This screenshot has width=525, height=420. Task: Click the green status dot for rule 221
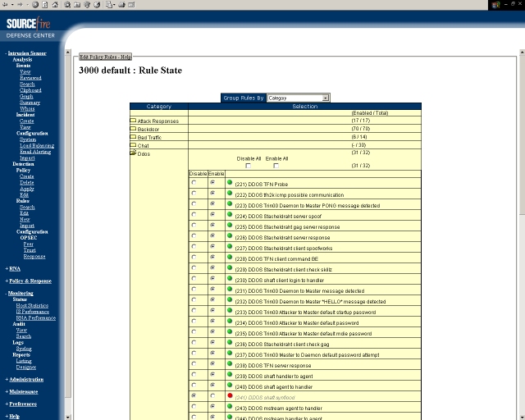[x=230, y=183]
